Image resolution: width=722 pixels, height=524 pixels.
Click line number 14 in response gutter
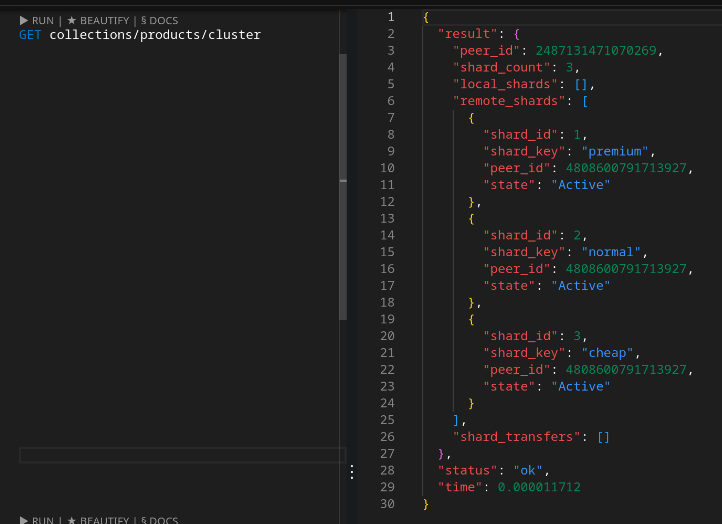(x=388, y=235)
